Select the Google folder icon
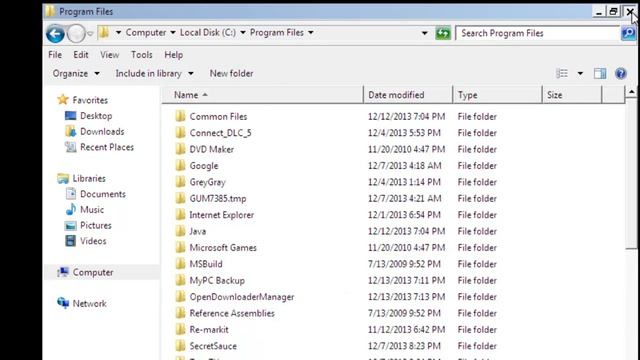Screen dimensions: 640x360 180,165
